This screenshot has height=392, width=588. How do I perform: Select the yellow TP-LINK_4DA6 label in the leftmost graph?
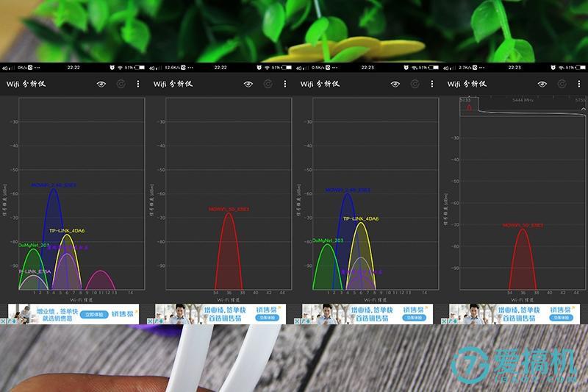coord(67,231)
